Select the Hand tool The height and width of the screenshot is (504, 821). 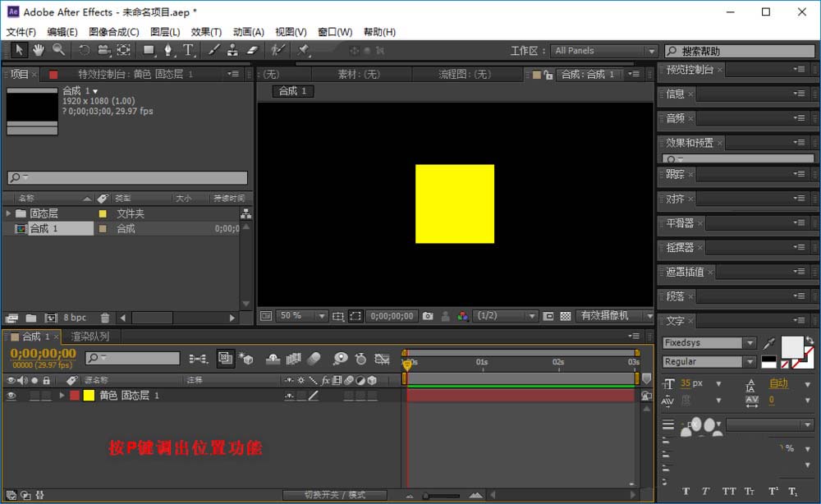click(39, 50)
